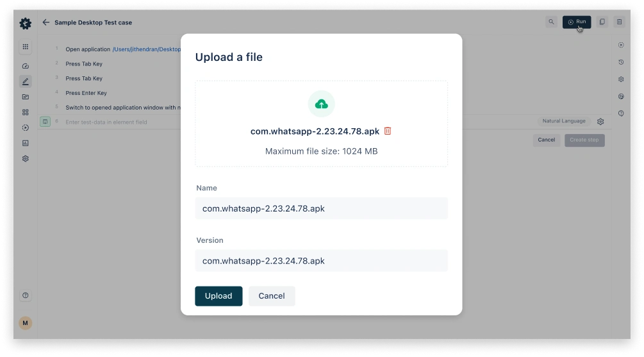The width and height of the screenshot is (644, 357).
Task: Open the search magnifier in top bar
Action: coord(551,22)
